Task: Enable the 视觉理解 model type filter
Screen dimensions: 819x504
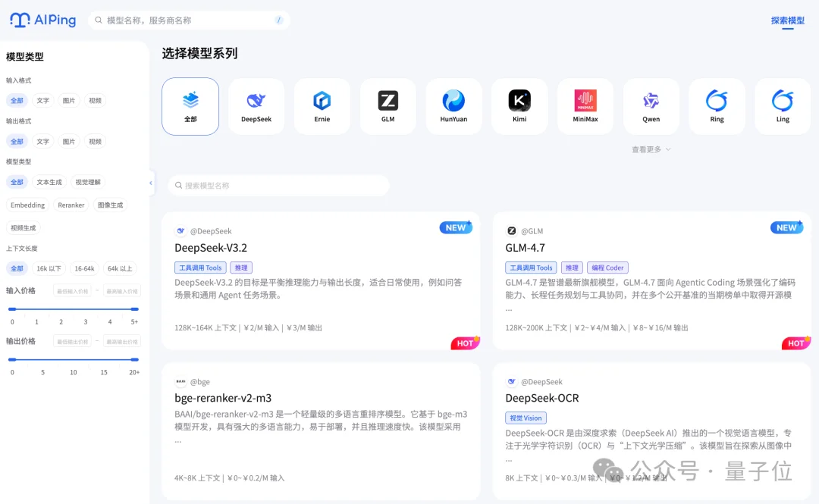Action: (x=89, y=182)
